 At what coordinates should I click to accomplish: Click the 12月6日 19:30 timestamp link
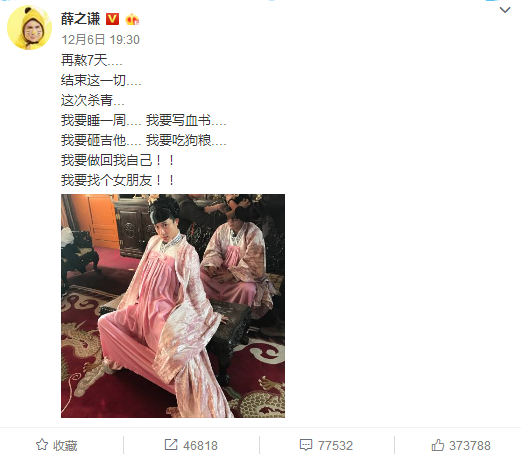click(100, 40)
